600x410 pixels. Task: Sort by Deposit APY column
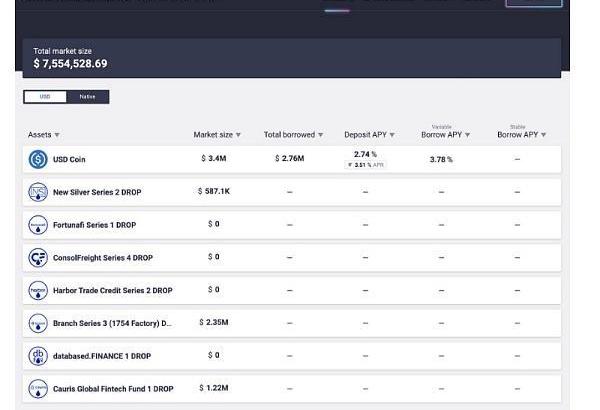tap(369, 135)
